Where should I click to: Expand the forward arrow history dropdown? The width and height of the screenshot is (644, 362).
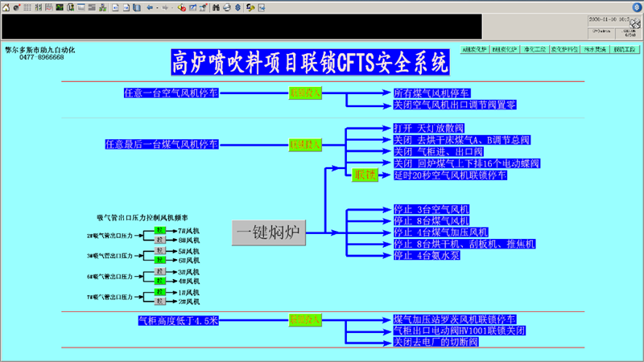point(171,8)
